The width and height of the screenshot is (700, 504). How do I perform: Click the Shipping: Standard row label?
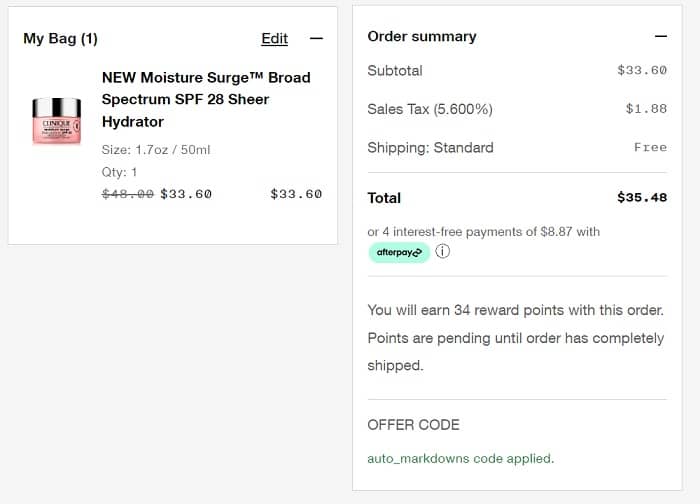(430, 147)
